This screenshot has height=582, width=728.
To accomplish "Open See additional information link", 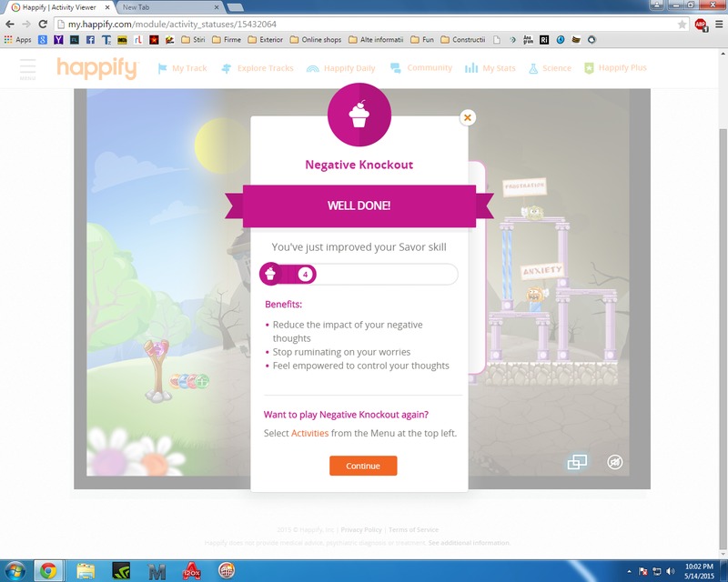I will point(470,543).
